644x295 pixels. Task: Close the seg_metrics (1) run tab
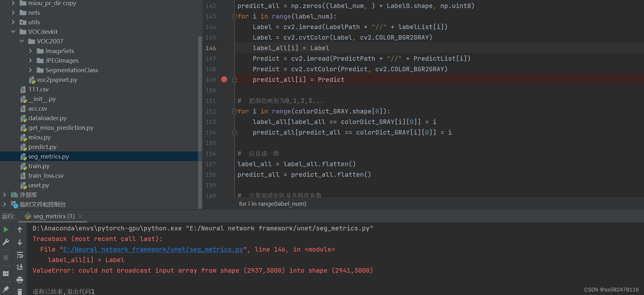[x=80, y=216]
